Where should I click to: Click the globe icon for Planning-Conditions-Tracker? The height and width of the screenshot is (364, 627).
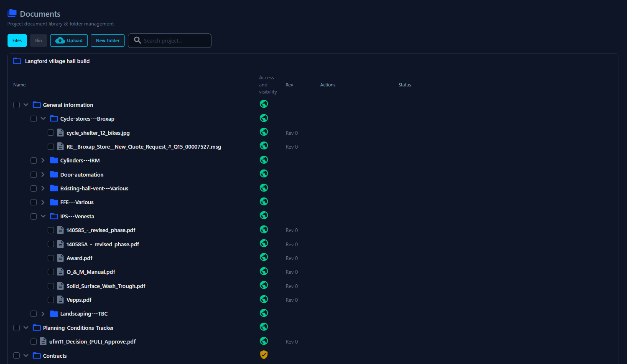click(264, 326)
